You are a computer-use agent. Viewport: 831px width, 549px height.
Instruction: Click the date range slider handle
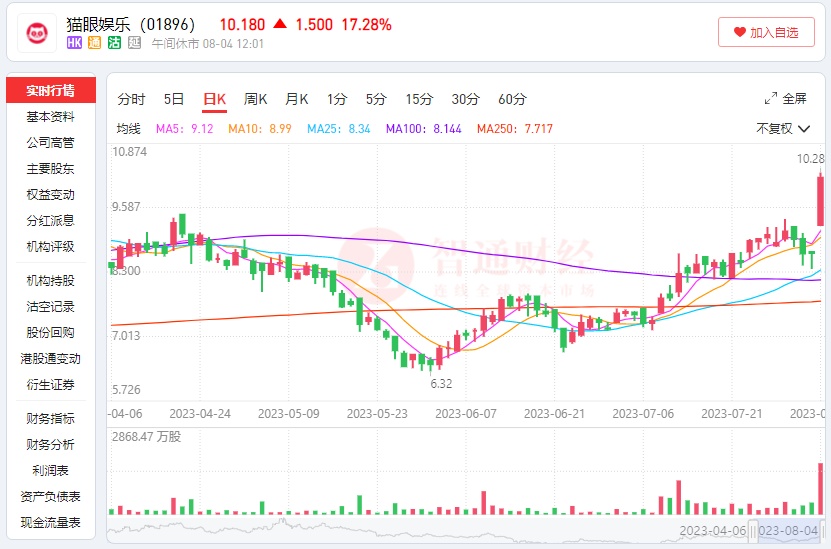tap(756, 530)
